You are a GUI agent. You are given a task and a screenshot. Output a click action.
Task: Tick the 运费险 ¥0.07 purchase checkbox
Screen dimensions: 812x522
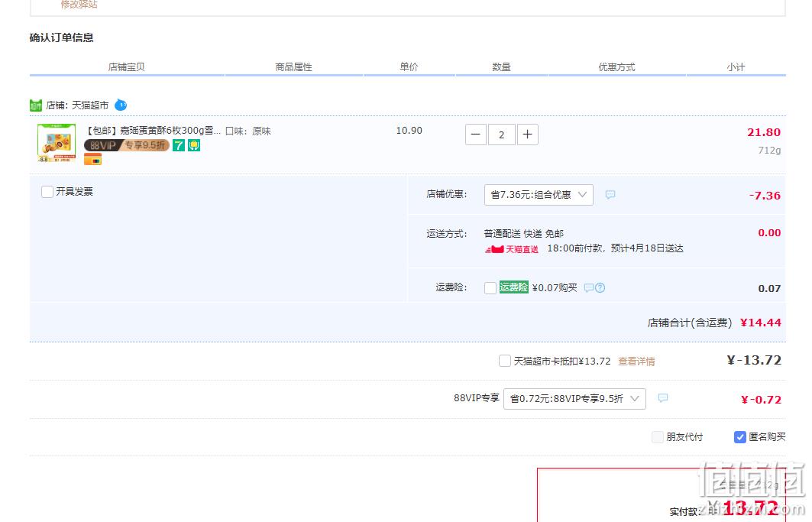(490, 287)
